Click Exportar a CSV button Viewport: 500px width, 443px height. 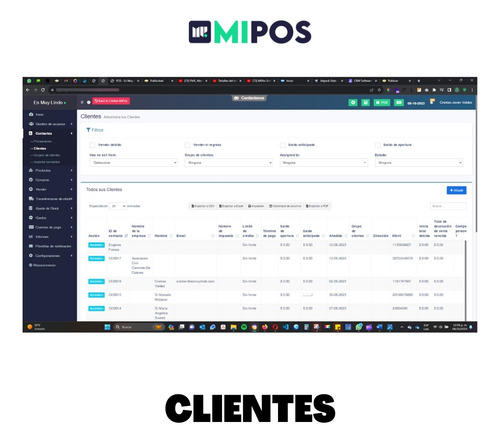(203, 206)
